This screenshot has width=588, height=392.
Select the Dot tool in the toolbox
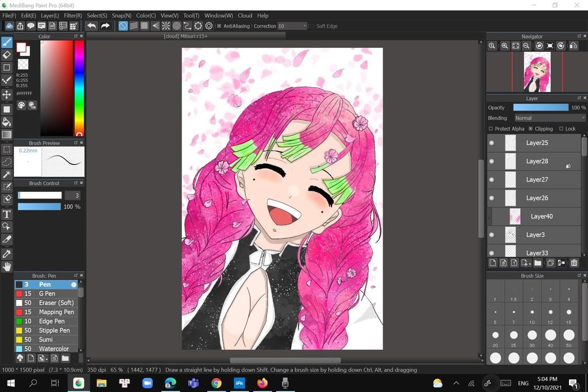coord(7,80)
